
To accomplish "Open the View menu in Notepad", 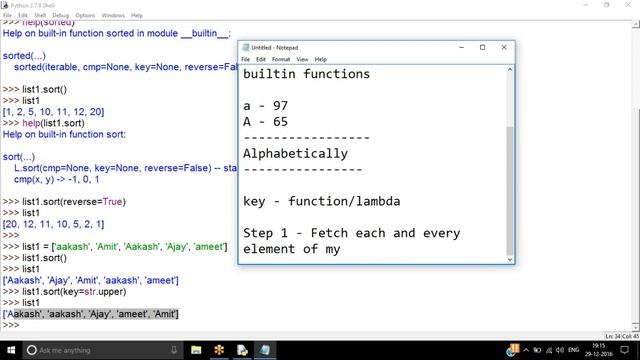I will pos(302,59).
